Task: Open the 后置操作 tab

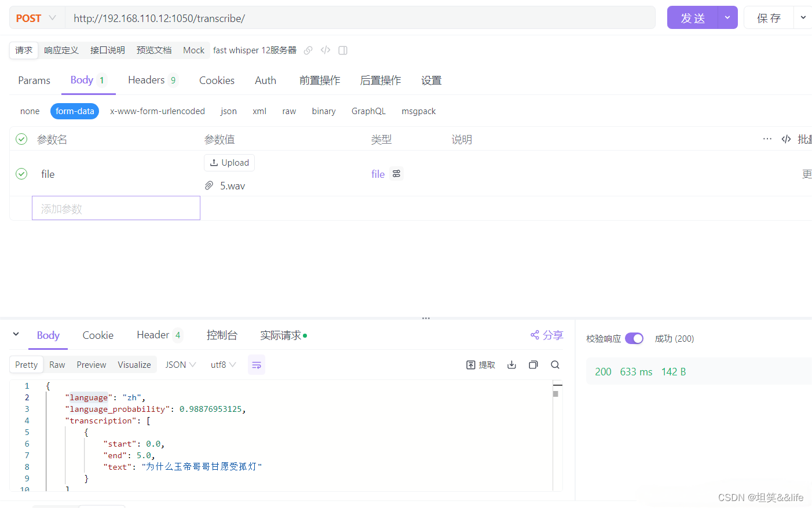Action: pos(381,81)
